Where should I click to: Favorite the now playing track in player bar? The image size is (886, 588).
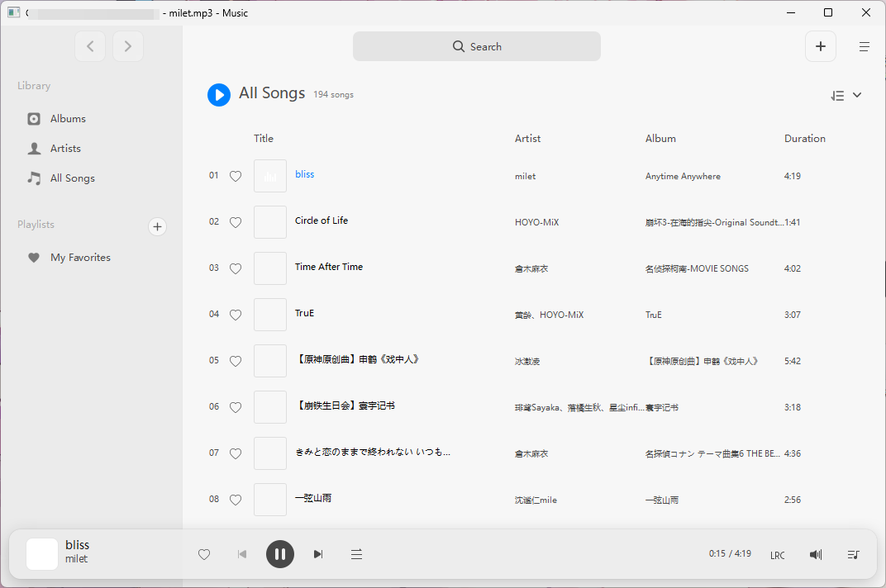[204, 555]
